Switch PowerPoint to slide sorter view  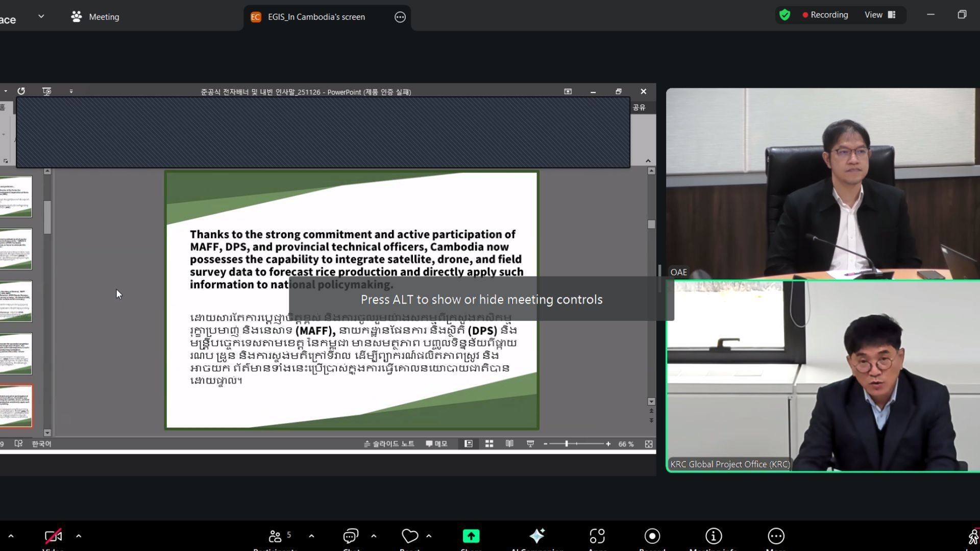tap(489, 444)
